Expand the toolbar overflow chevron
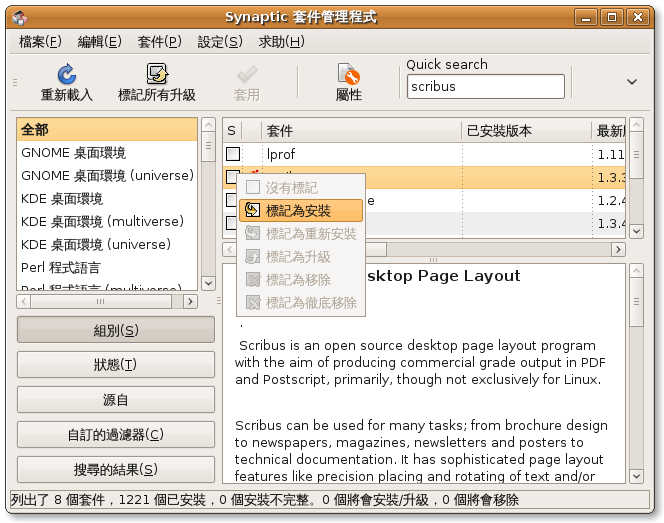 tap(632, 82)
